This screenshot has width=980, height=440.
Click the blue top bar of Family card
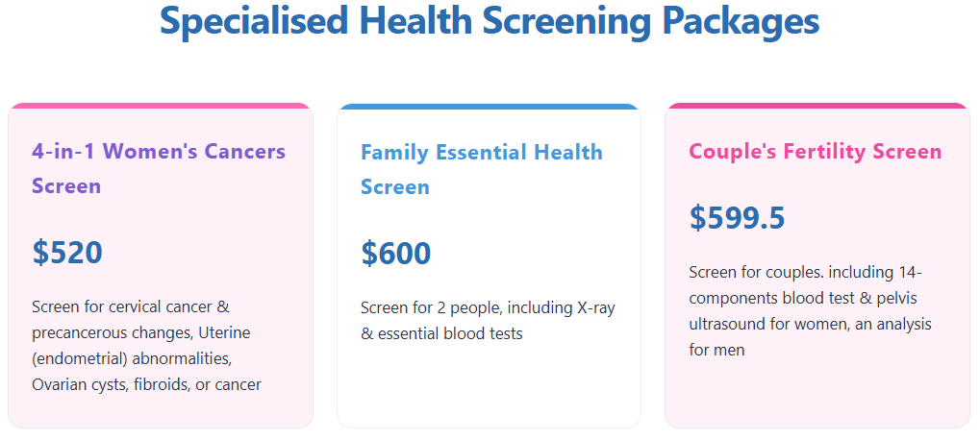(x=489, y=107)
